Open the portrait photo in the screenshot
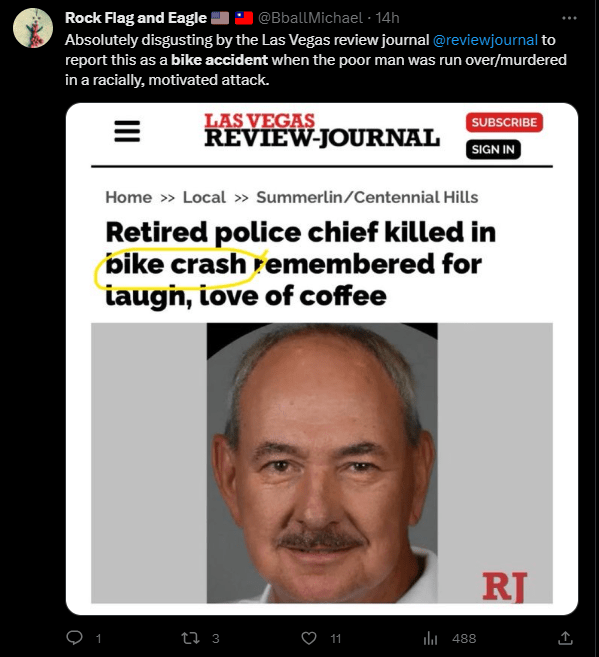This screenshot has width=599, height=657. (x=322, y=463)
